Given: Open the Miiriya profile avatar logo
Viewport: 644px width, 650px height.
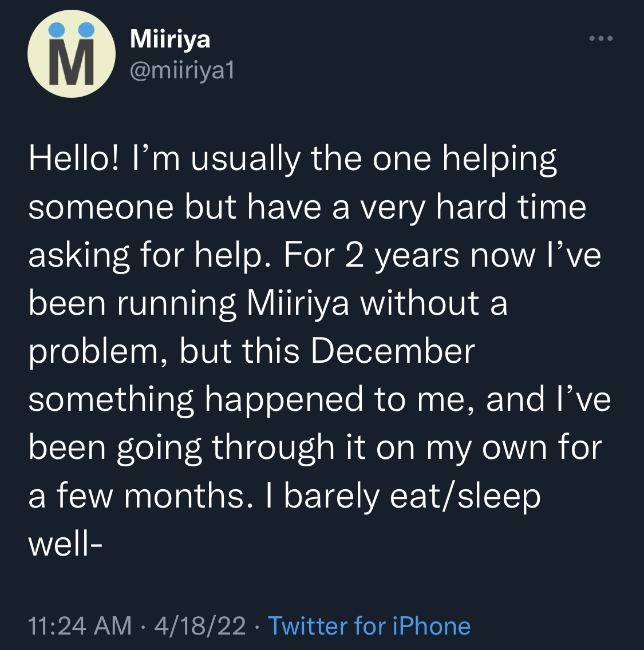Looking at the screenshot, I should pos(72,54).
